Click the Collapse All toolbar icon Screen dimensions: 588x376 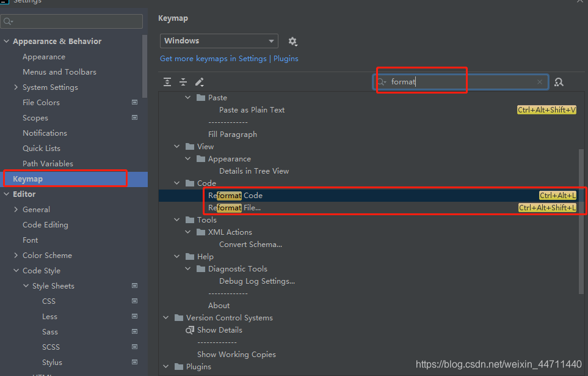(183, 82)
